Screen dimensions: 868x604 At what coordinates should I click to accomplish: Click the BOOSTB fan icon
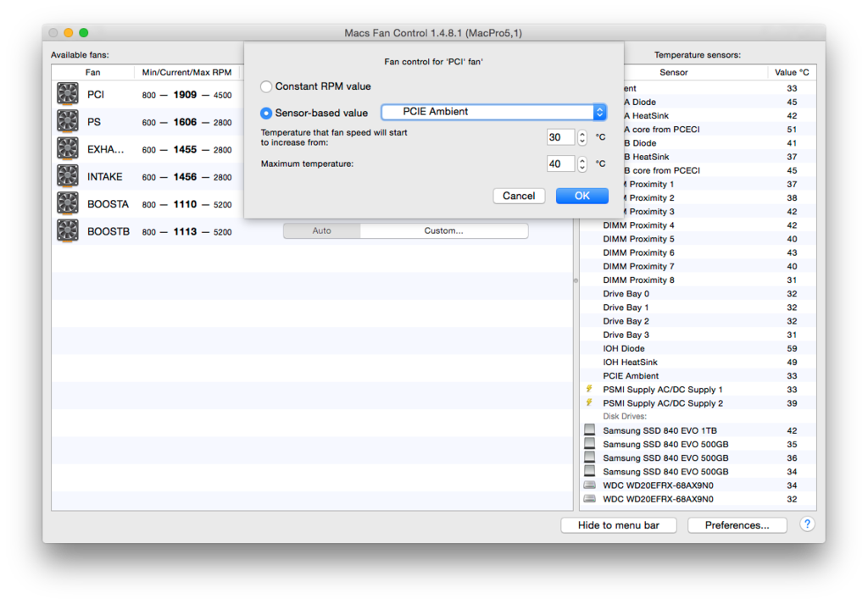tap(68, 230)
